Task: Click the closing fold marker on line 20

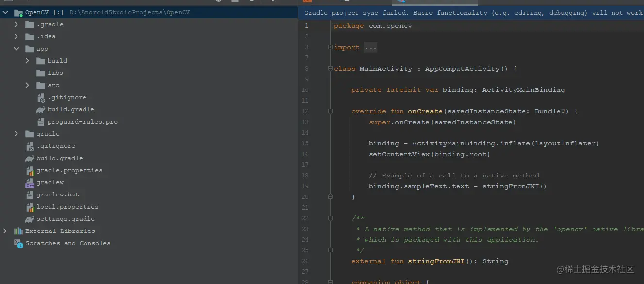Action: click(330, 196)
